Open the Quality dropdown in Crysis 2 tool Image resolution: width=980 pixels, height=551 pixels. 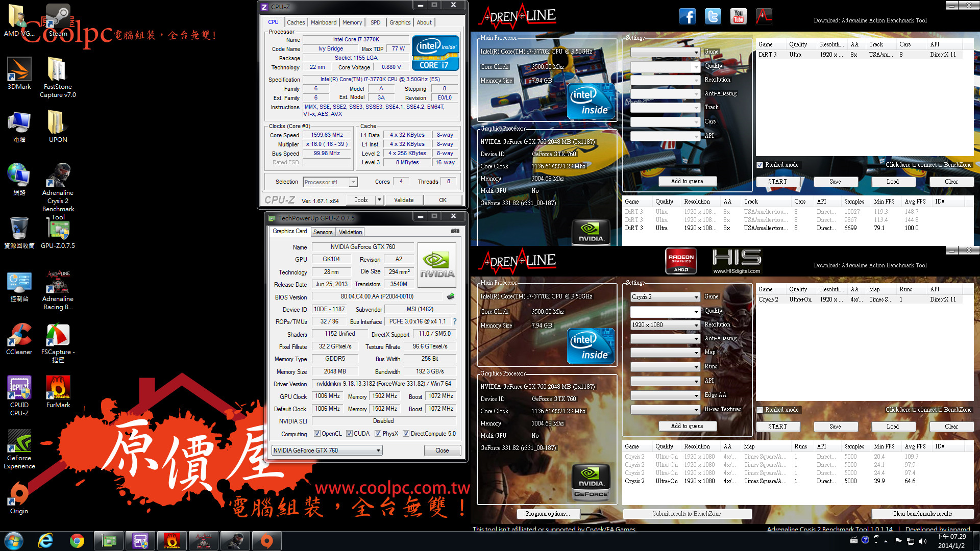pos(665,311)
